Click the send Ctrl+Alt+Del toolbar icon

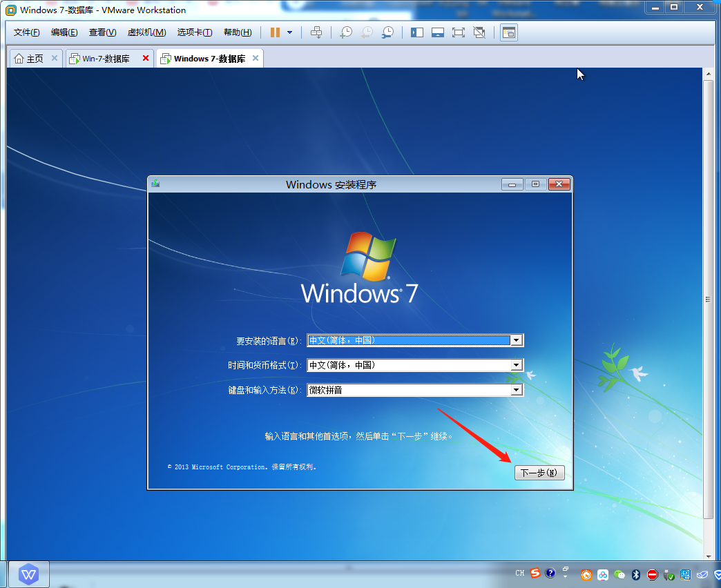point(316,32)
